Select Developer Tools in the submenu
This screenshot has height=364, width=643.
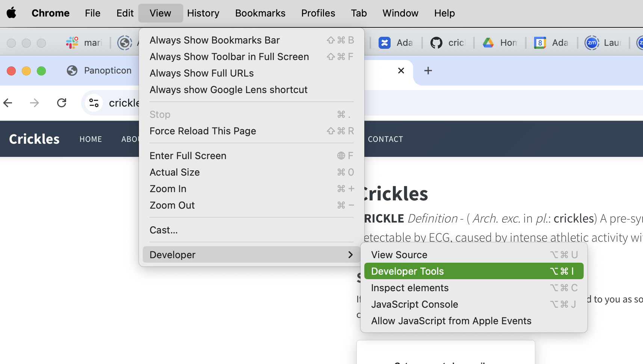point(474,271)
